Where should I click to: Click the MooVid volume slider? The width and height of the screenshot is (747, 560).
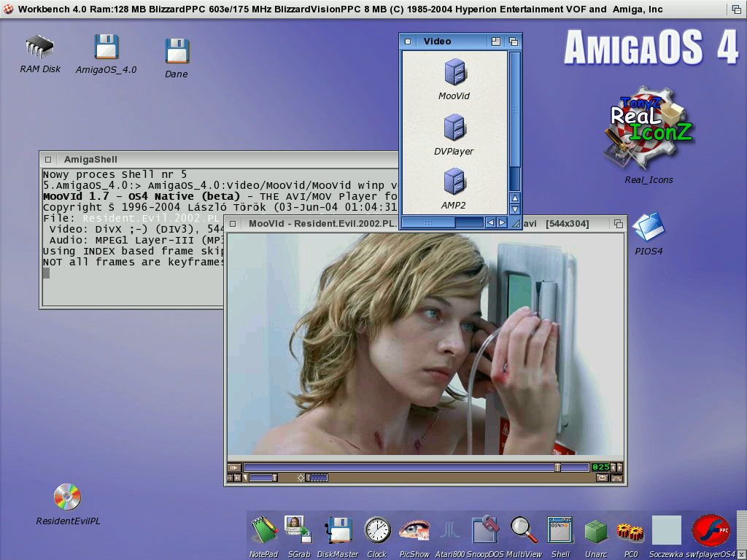(x=263, y=478)
